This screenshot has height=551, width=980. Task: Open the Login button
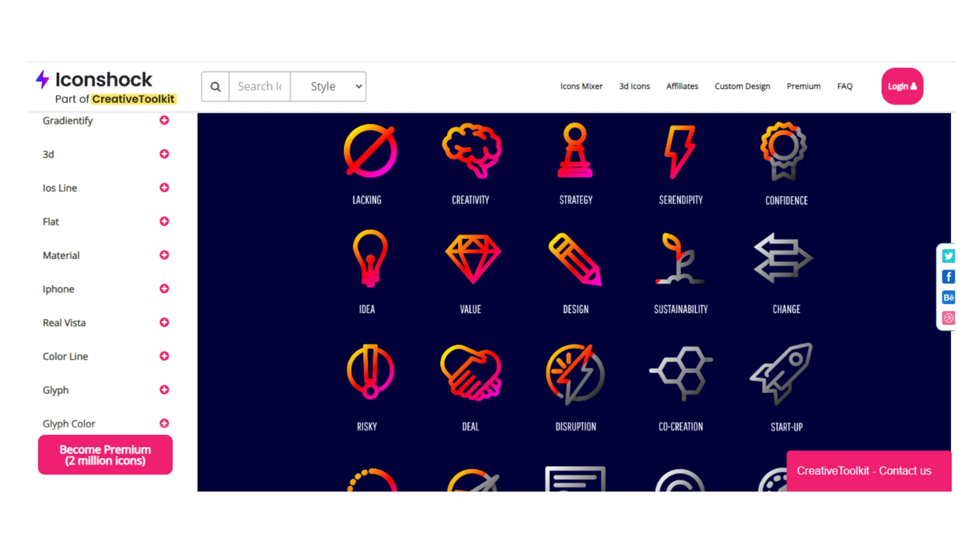902,86
